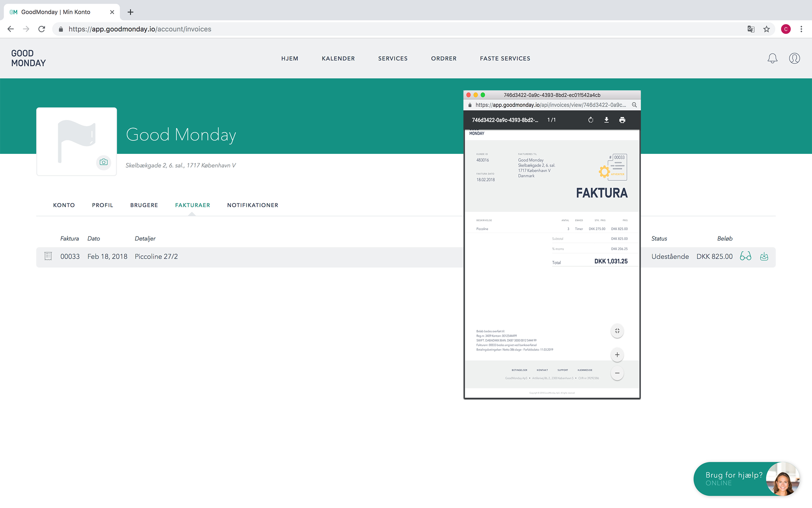View invoice 00033 with the glasses icon

(x=746, y=256)
